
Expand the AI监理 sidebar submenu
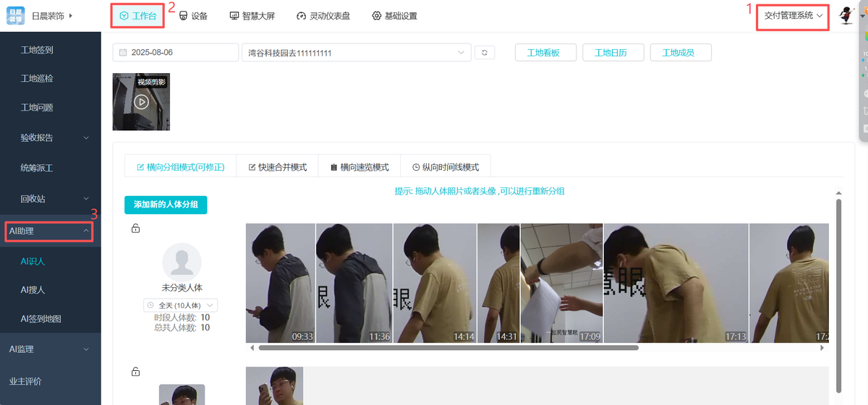[51, 349]
